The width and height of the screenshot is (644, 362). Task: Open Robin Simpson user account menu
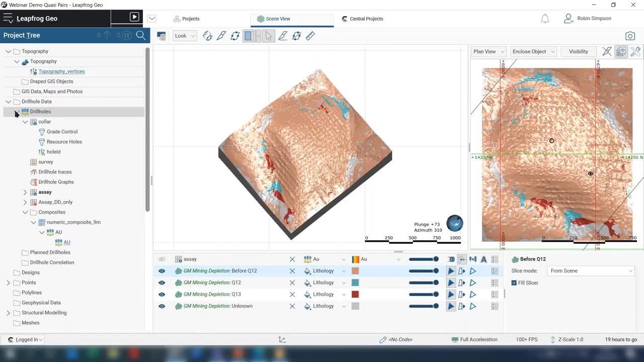pyautogui.click(x=587, y=19)
